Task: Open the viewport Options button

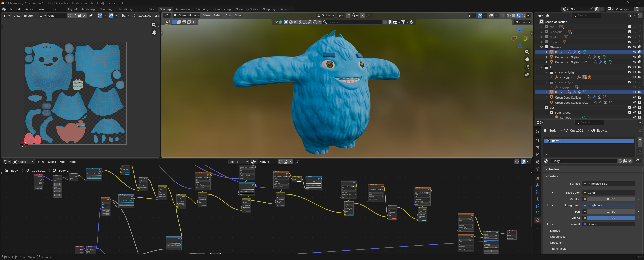Action: click(x=523, y=22)
